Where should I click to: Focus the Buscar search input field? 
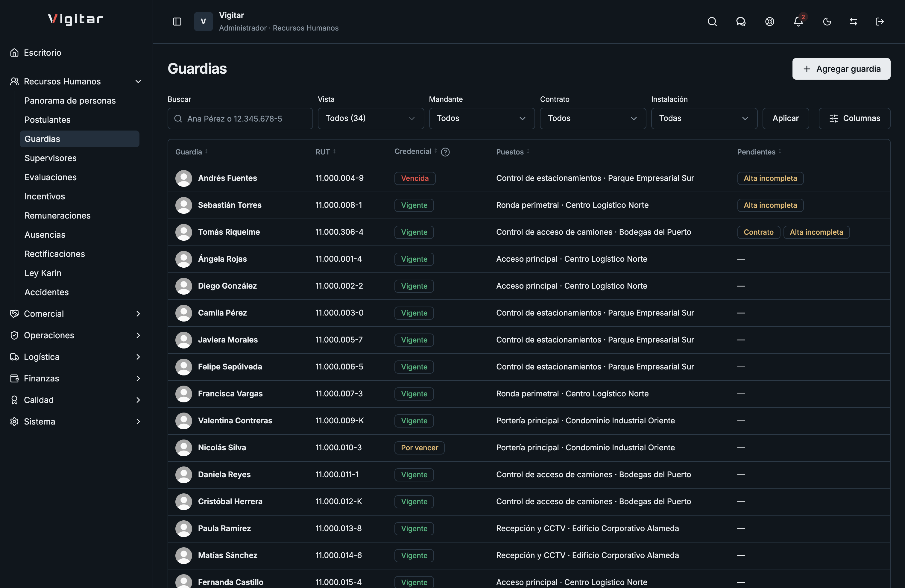240,118
